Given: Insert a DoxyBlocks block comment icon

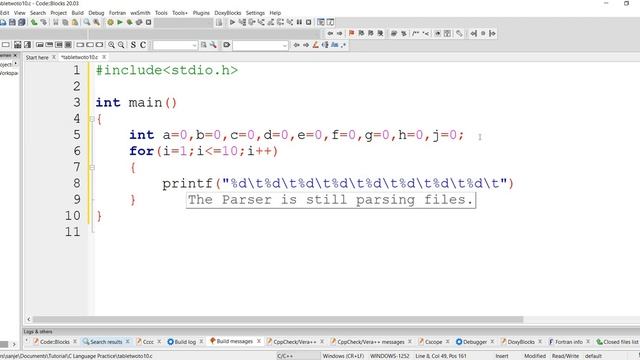Looking at the screenshot, I should click(416, 33).
